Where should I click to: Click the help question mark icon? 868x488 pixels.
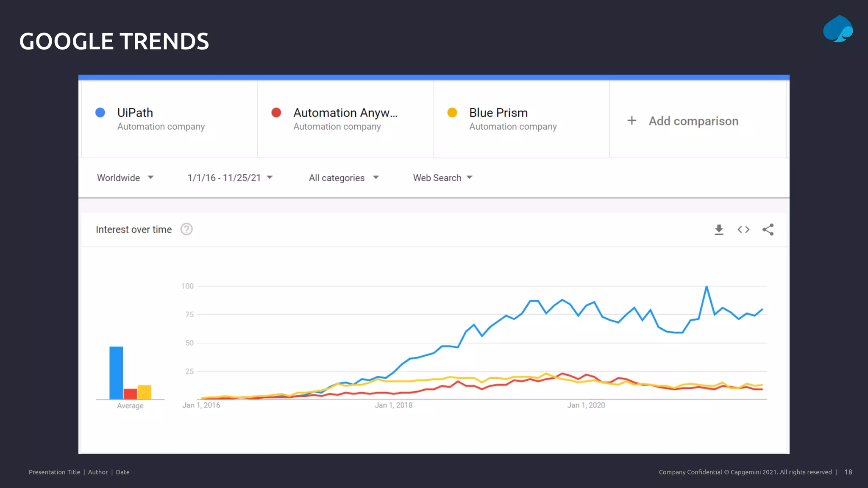pos(186,229)
